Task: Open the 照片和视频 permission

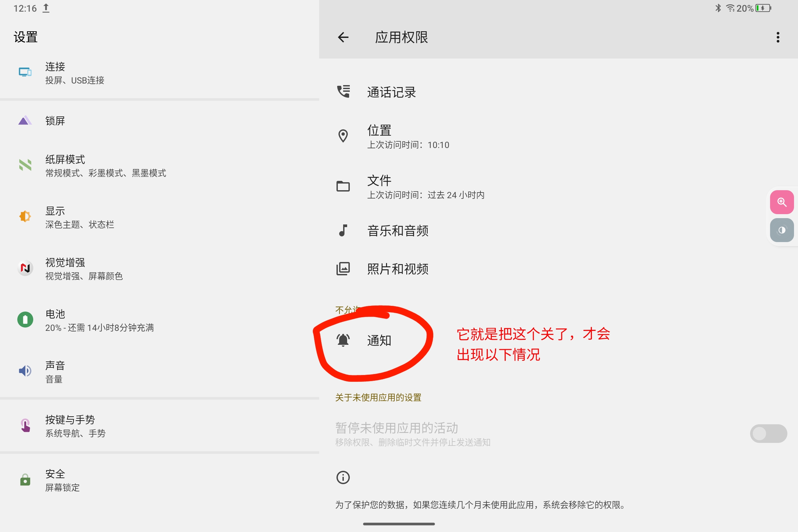Action: point(559,269)
